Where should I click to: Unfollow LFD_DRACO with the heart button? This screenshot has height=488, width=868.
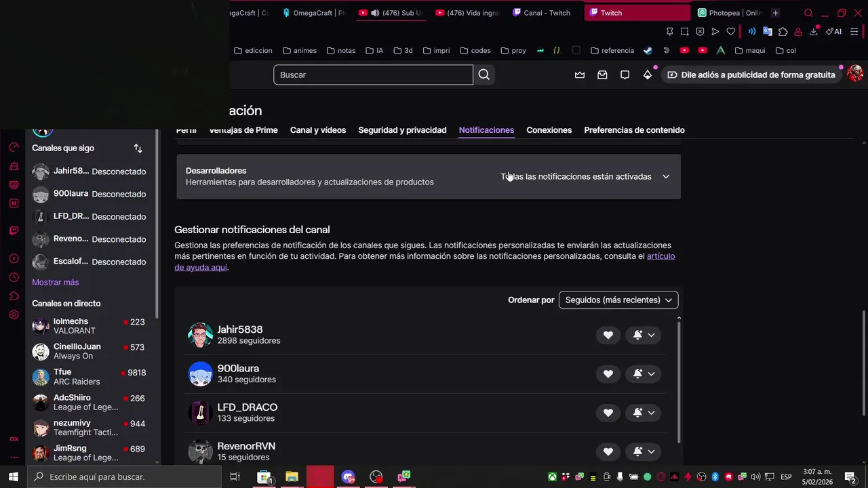pos(608,413)
